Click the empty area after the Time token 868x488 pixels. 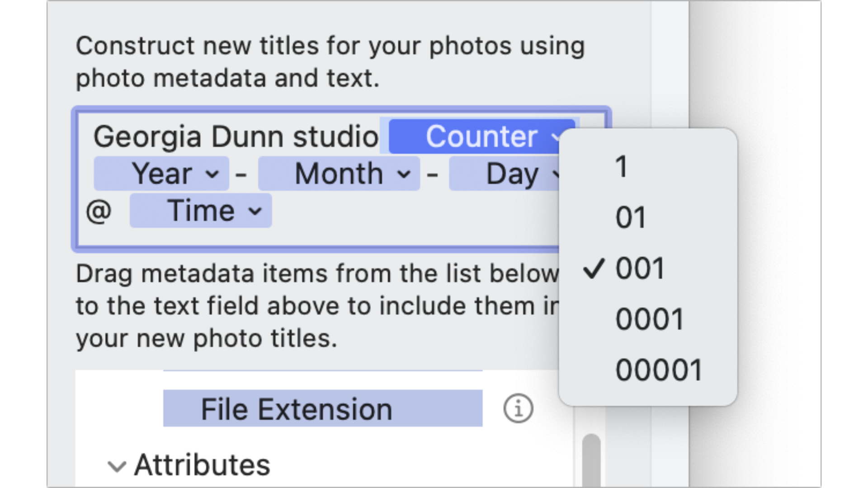[x=407, y=211]
